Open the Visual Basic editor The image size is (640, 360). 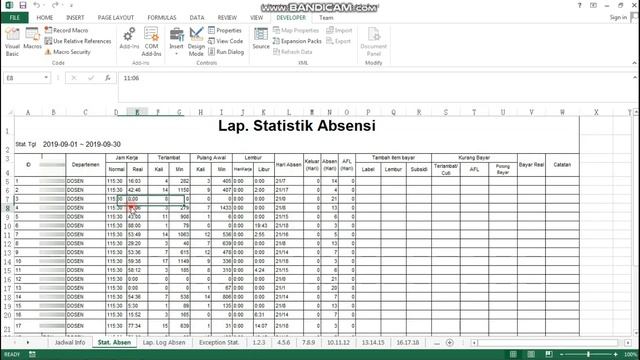click(12, 42)
